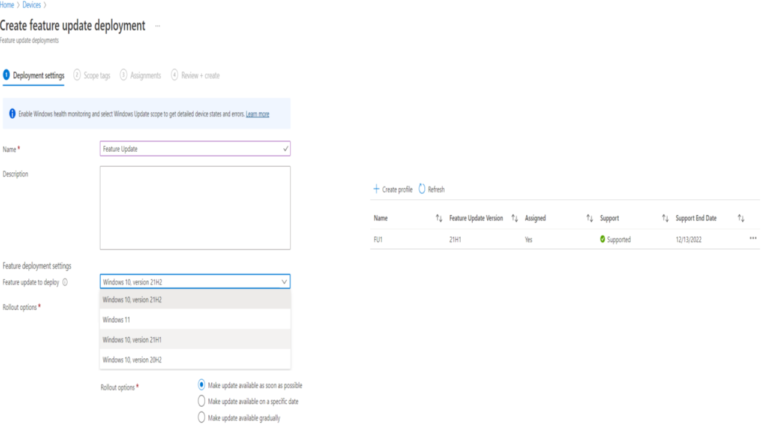Image resolution: width=768 pixels, height=432 pixels.
Task: Click the ellipsis next to the page title
Action: (158, 26)
